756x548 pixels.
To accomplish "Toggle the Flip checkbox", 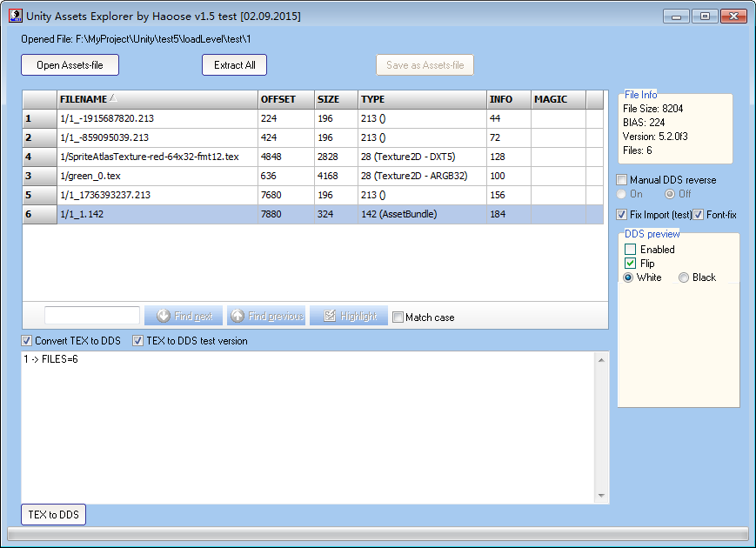I will 630,264.
